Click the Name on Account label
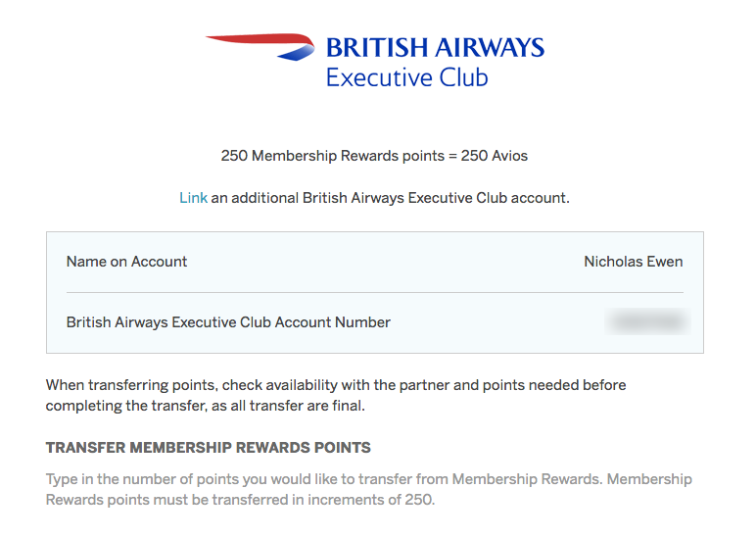Image resolution: width=756 pixels, height=538 pixels. tap(126, 262)
